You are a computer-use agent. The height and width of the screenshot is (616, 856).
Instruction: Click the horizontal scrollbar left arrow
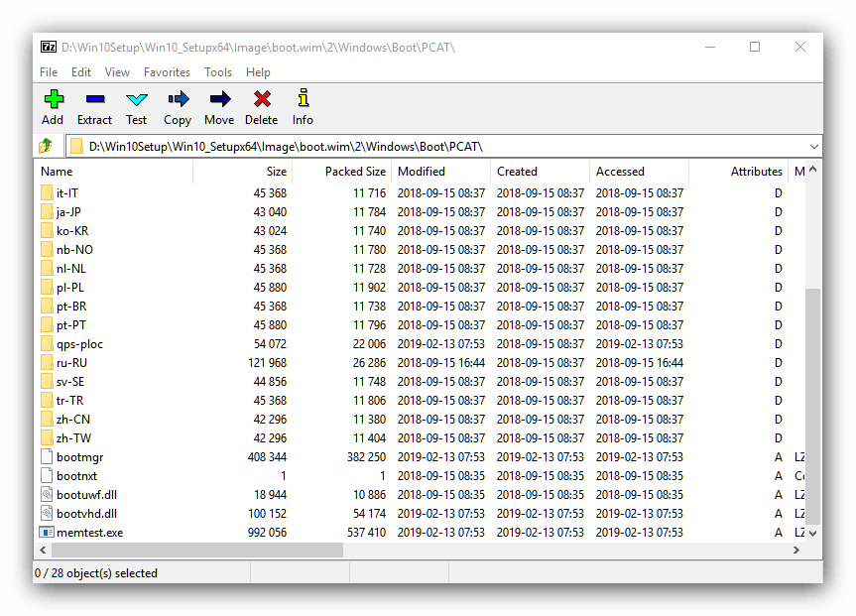tap(43, 550)
